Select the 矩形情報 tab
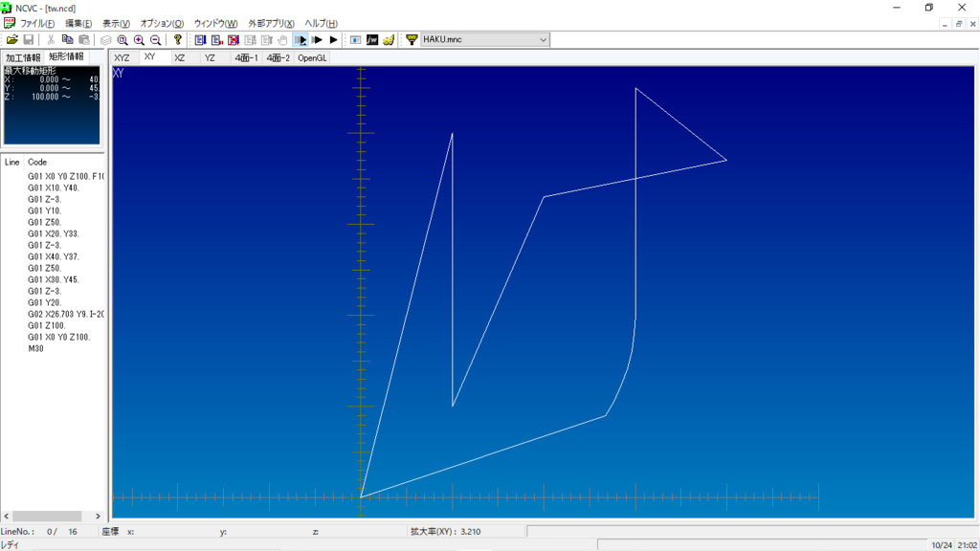This screenshot has width=980, height=551. (x=66, y=56)
